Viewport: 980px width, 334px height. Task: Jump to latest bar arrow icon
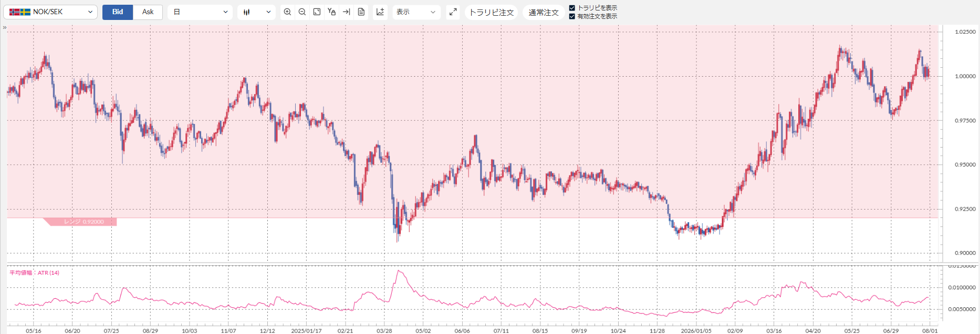[x=346, y=12]
